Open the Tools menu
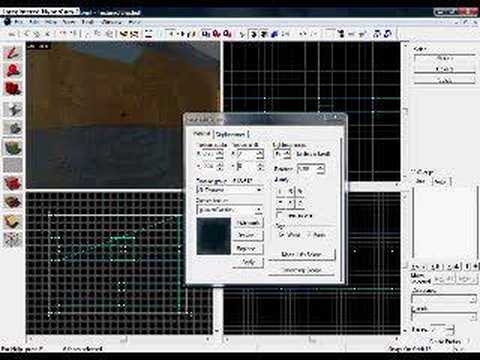480x360 pixels. (x=88, y=22)
